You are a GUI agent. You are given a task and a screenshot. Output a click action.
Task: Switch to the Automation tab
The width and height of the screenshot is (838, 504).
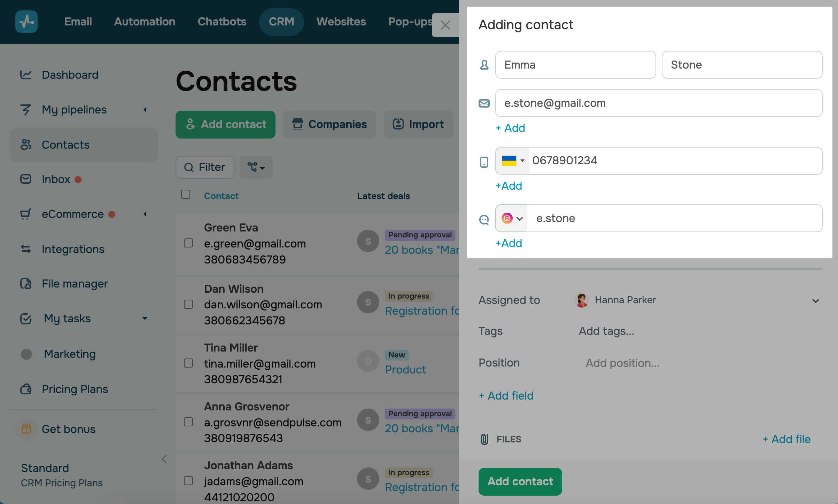coord(145,22)
